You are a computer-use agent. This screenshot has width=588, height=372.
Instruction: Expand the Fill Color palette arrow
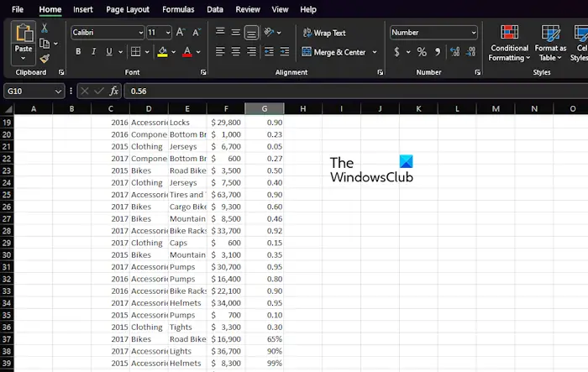tap(174, 52)
